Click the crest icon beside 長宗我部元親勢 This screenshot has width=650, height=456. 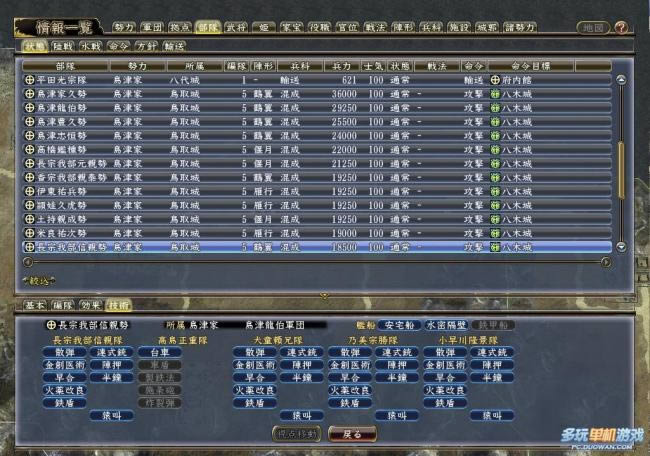pos(29,163)
